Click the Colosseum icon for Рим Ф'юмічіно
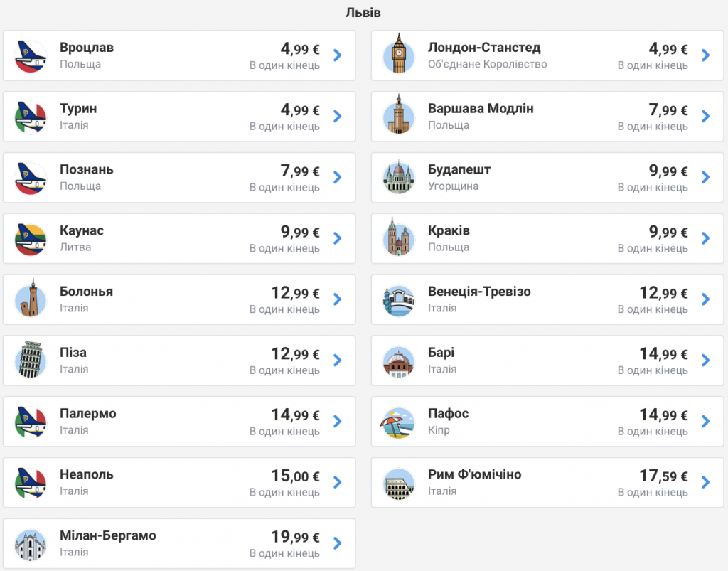Image resolution: width=728 pixels, height=571 pixels. pos(398,483)
